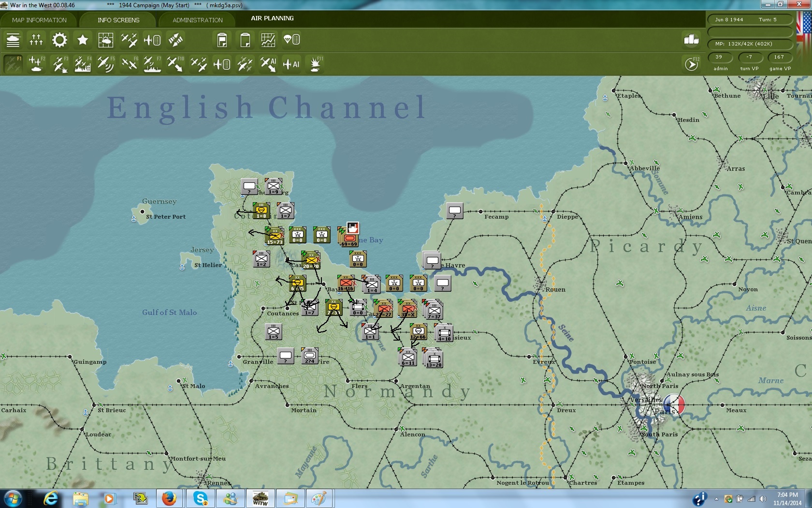
Task: Toggle F2 ground support directive mode
Action: point(36,64)
